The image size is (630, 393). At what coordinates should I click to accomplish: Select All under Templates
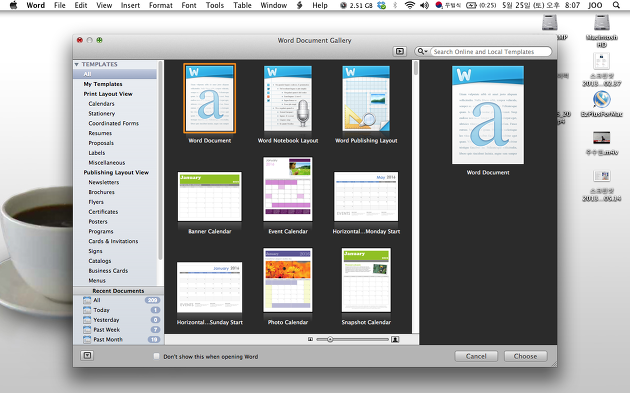point(115,74)
